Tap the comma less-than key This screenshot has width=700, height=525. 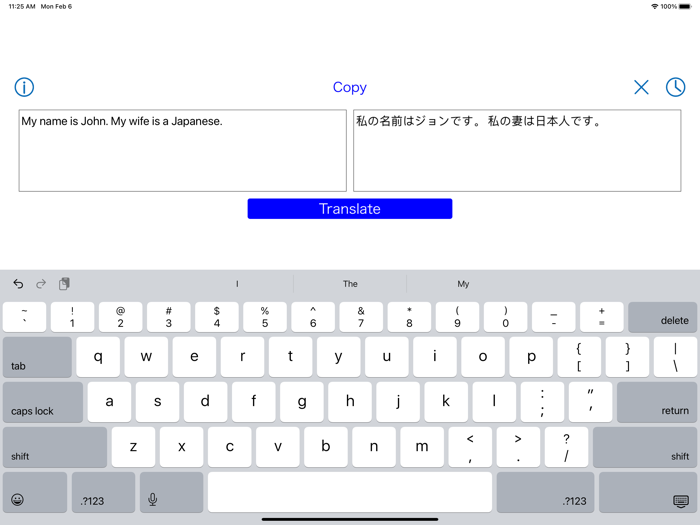tap(470, 447)
